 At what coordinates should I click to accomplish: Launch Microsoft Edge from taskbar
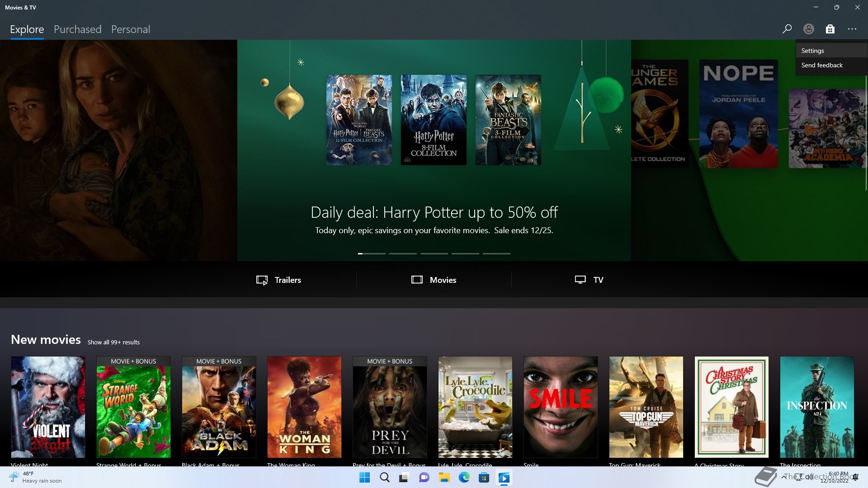coord(464,478)
